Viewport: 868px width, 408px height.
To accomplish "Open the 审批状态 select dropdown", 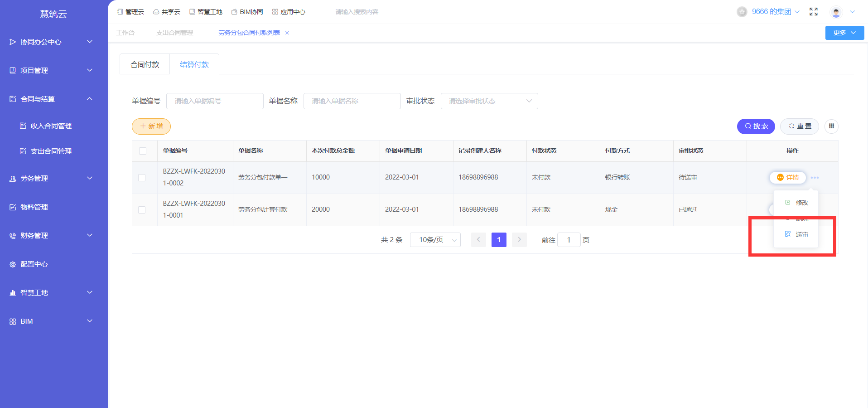I will [489, 101].
